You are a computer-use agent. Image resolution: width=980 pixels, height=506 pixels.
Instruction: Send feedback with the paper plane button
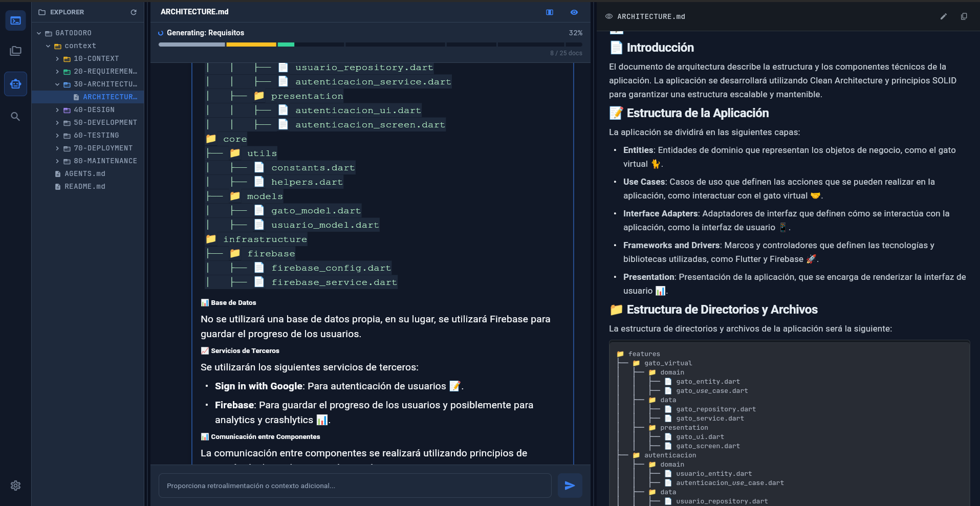(570, 486)
